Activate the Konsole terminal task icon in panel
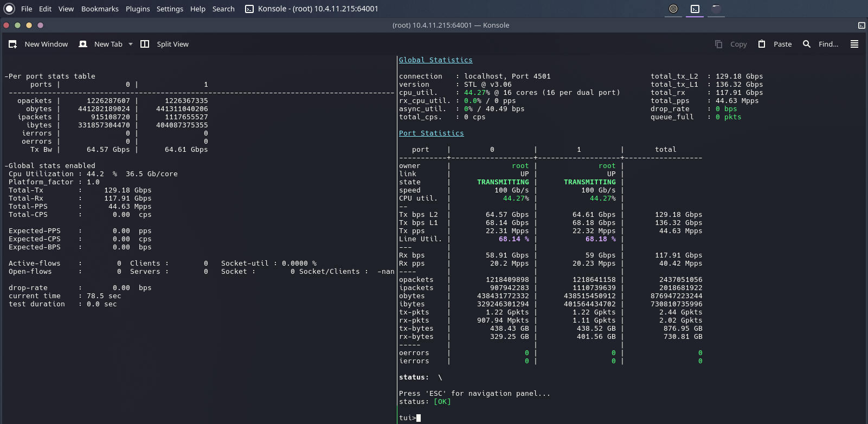This screenshot has height=424, width=868. pos(695,9)
